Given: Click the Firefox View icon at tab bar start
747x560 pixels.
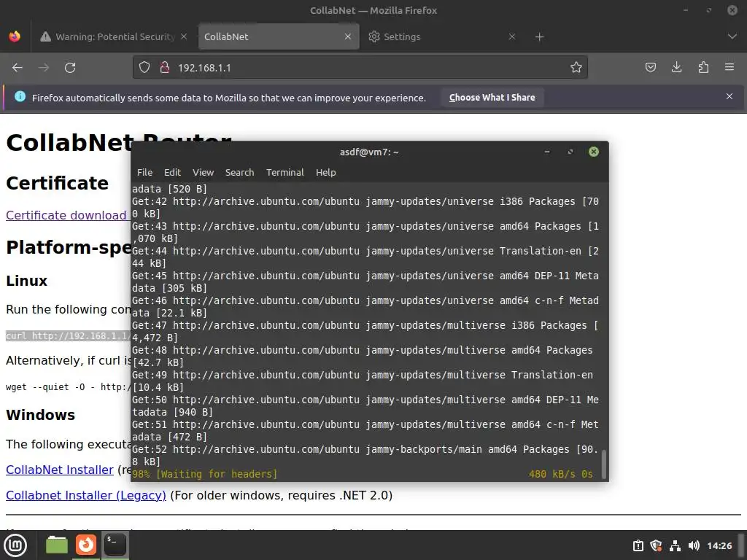Looking at the screenshot, I should [x=15, y=36].
